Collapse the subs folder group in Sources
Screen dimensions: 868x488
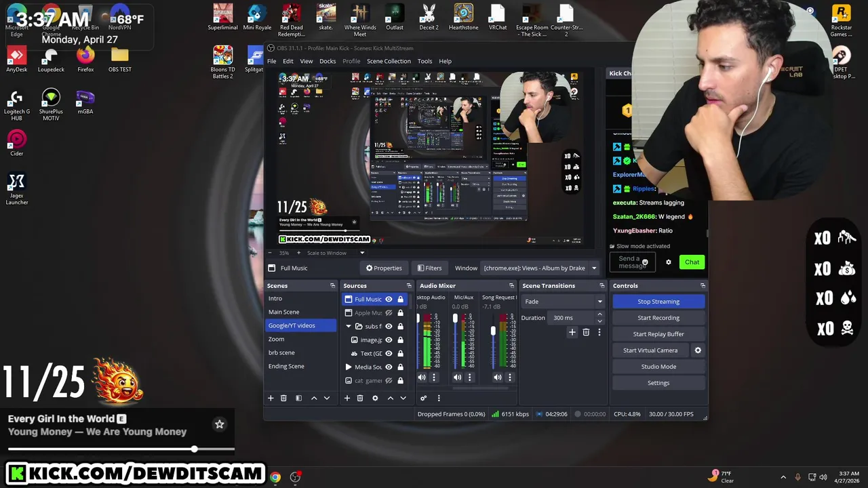[349, 326]
